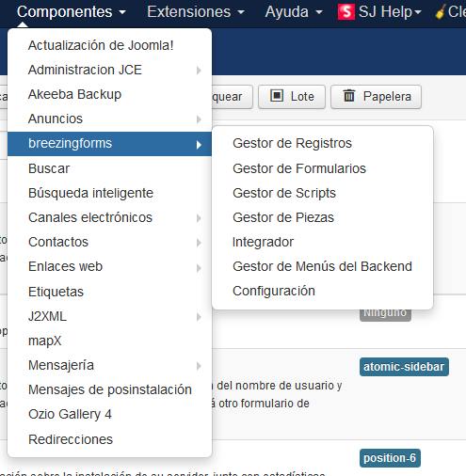Open the Ayuda dropdown menu
The width and height of the screenshot is (466, 476).
(294, 12)
